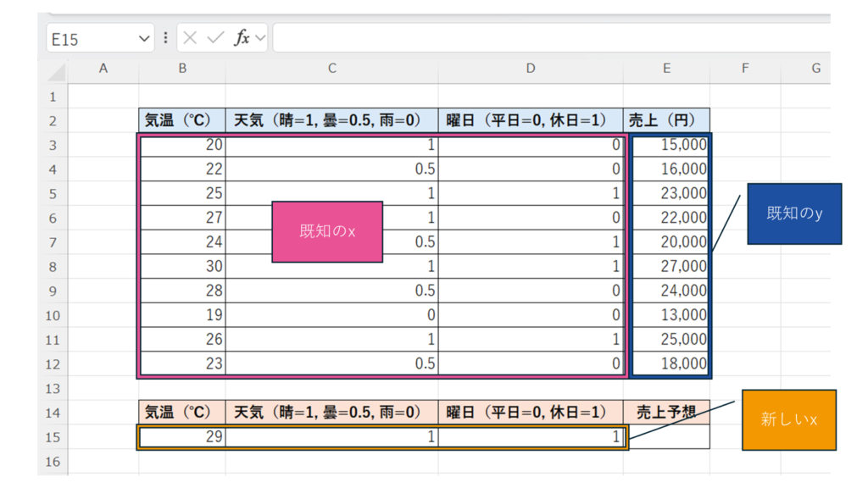Select the blue 既知のy callout shape

(794, 213)
